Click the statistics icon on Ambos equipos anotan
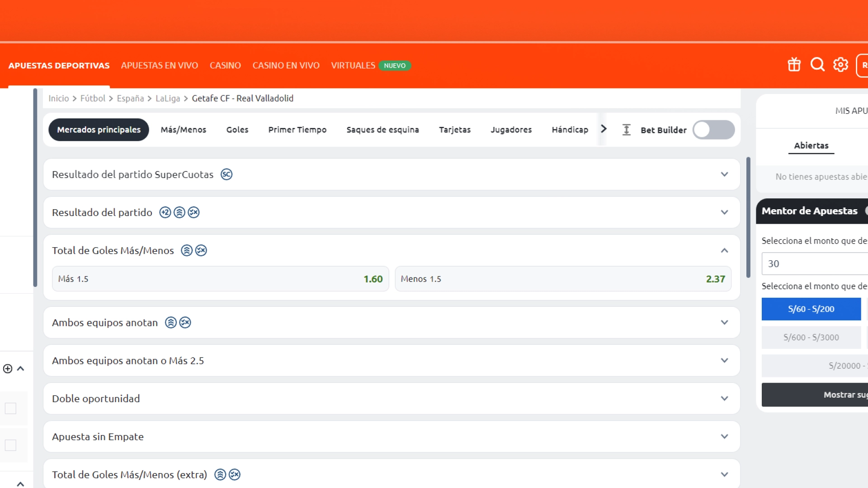Image resolution: width=868 pixels, height=488 pixels. point(171,322)
